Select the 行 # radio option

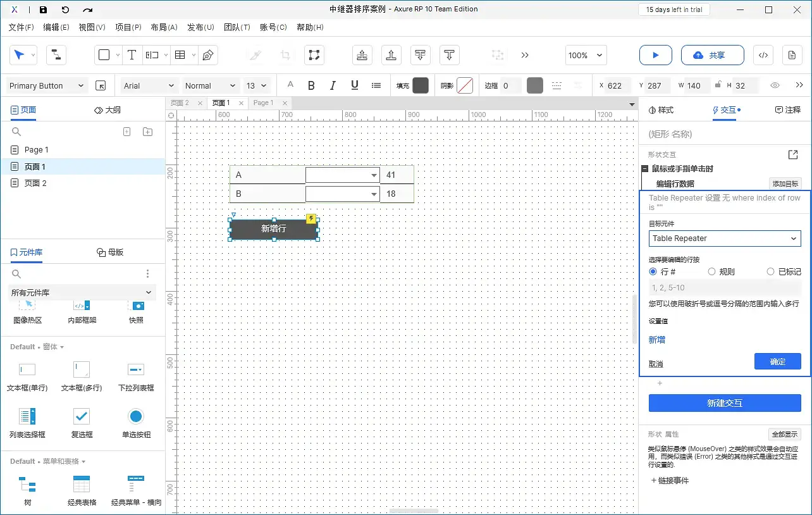click(653, 271)
